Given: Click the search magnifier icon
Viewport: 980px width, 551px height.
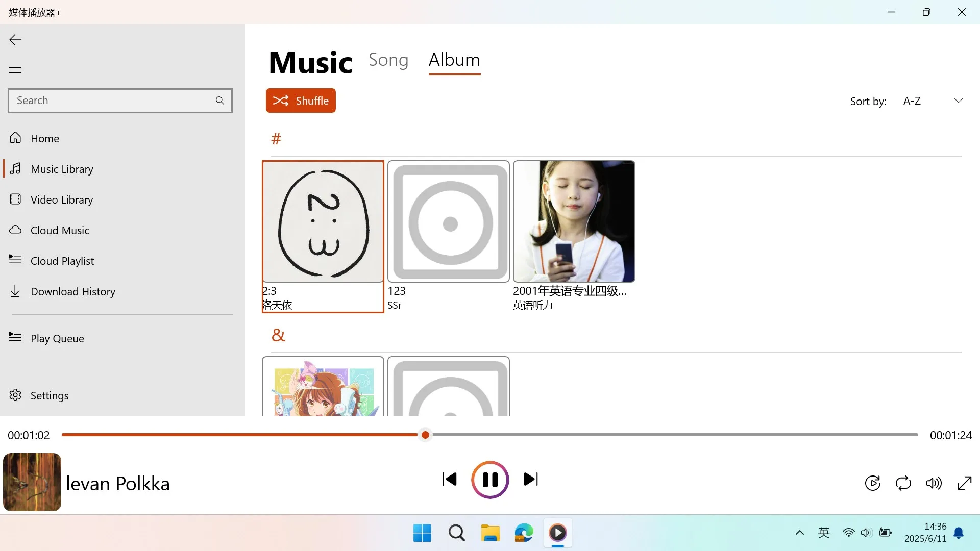Looking at the screenshot, I should (220, 101).
